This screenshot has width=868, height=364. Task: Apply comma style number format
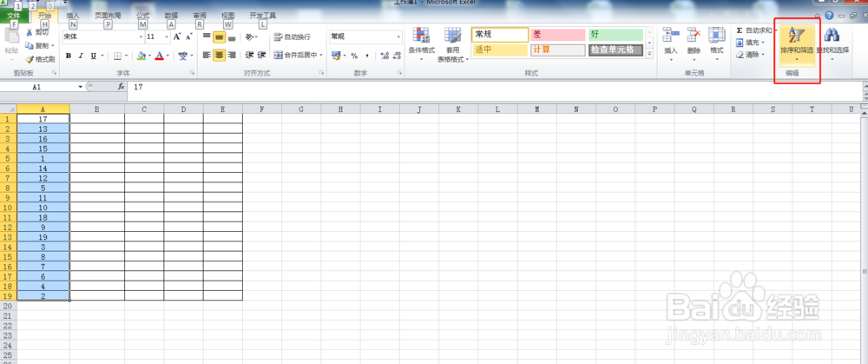coord(367,56)
